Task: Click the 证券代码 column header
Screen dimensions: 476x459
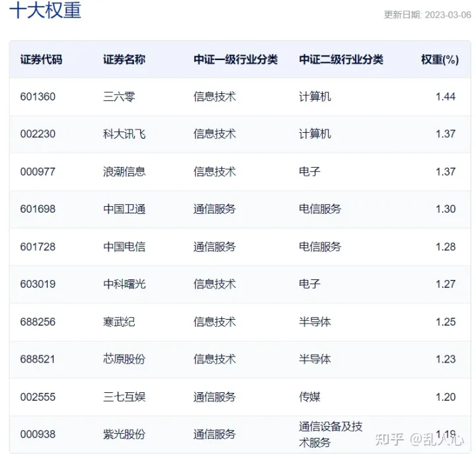Action: tap(41, 59)
